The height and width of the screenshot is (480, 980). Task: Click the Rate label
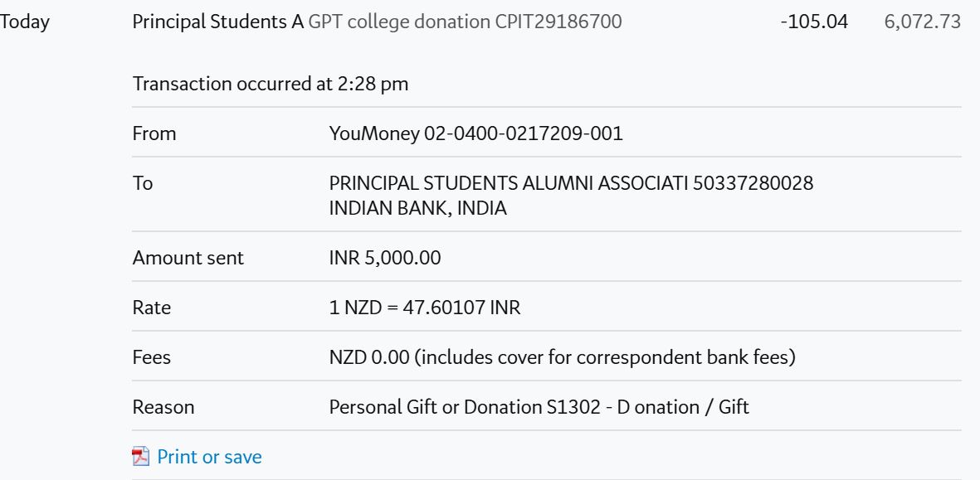pos(151,308)
